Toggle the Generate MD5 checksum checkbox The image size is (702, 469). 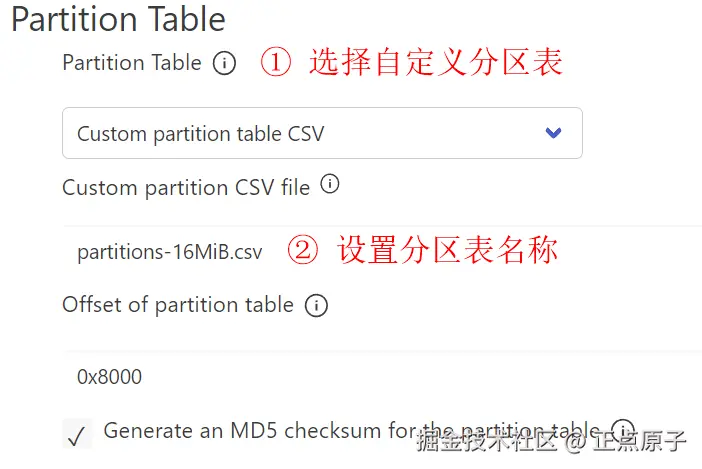[x=77, y=435]
